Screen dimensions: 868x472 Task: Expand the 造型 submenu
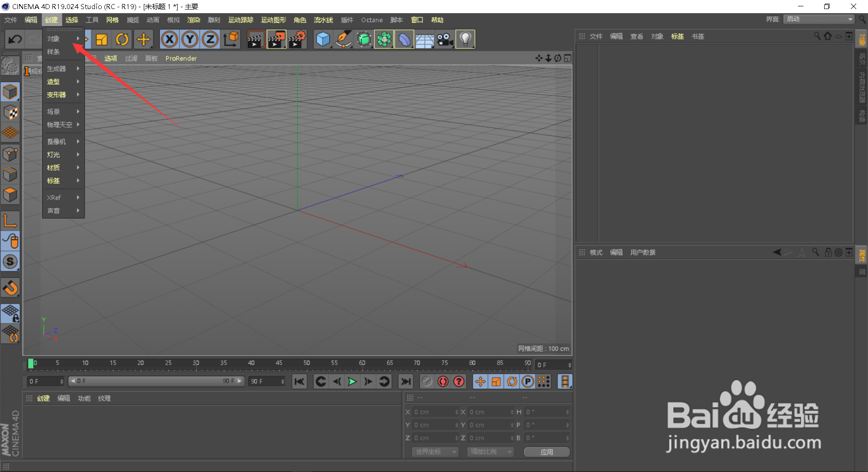click(x=63, y=82)
